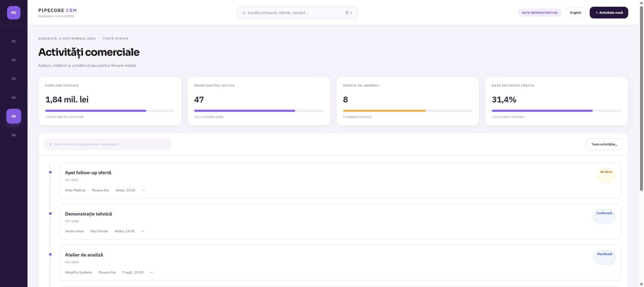Image resolution: width=644 pixels, height=287 pixels.
Task: Click the PC workspace logo in the sidebar
Action: (14, 13)
